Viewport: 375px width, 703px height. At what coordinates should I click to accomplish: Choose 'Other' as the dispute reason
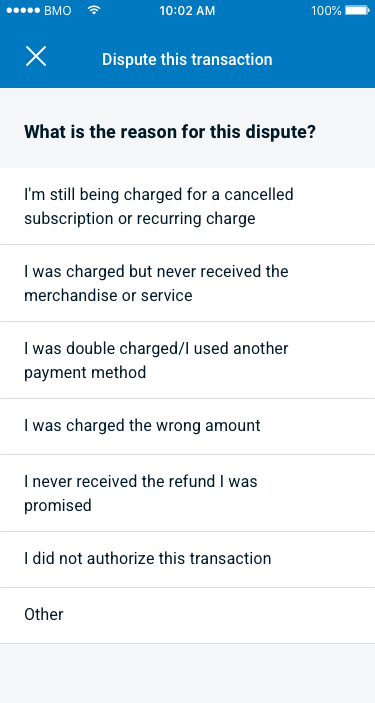click(188, 616)
